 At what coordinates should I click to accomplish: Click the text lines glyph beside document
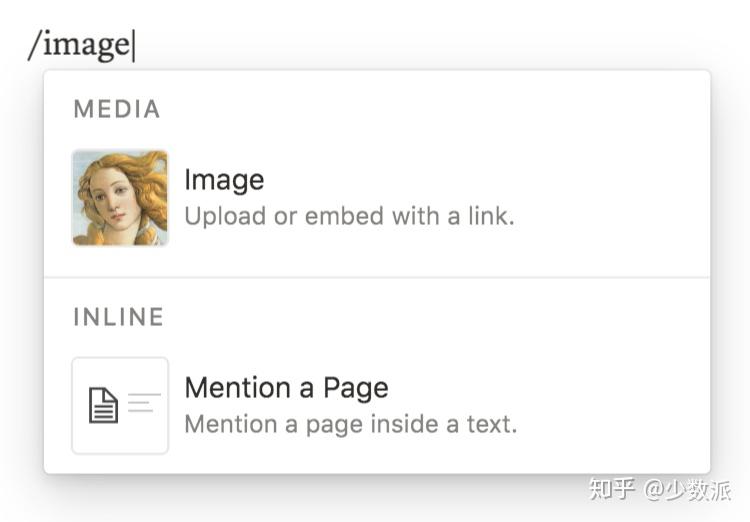(x=142, y=403)
